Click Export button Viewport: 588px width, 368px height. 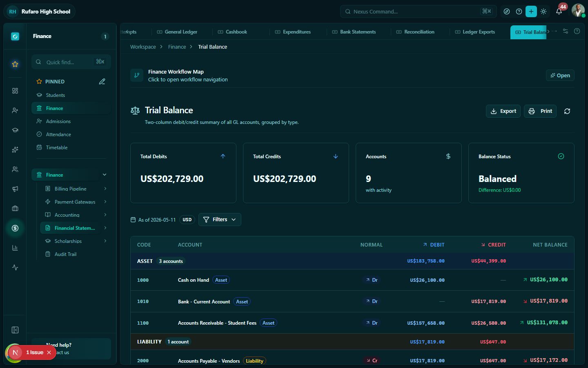point(503,111)
